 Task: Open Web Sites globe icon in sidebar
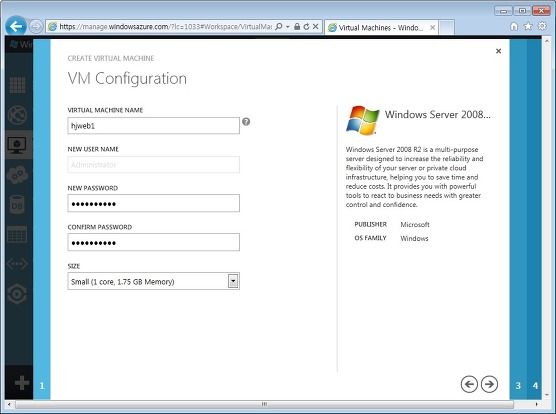point(17,115)
